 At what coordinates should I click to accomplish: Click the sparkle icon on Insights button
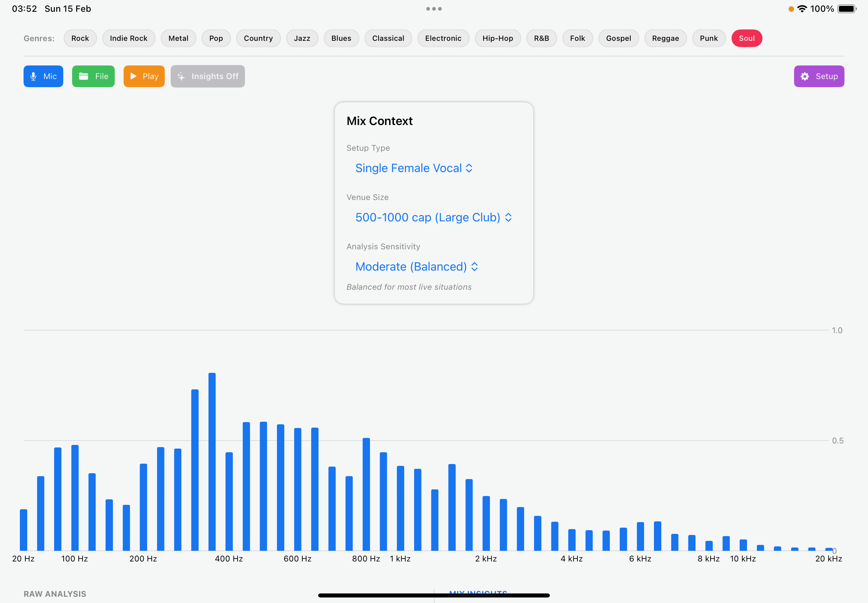181,76
